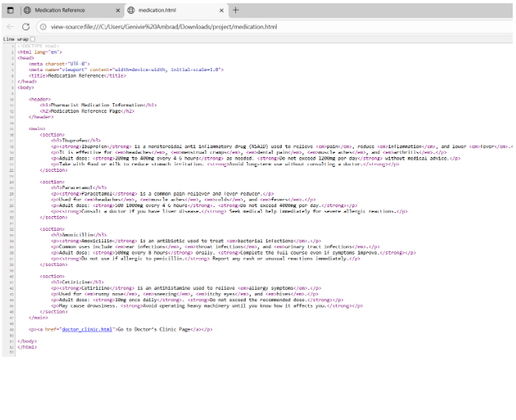Viewport: 516px width, 420px height.
Task: Click the globe icon on Medication Reference tab
Action: [x=28, y=10]
